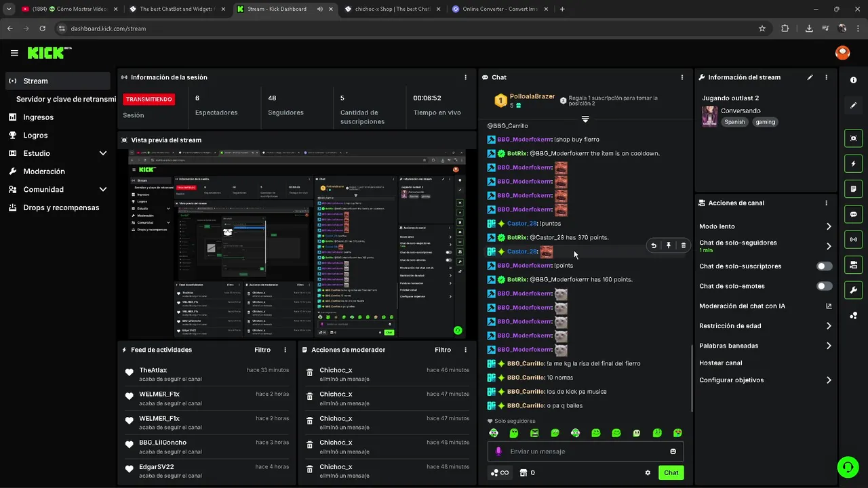This screenshot has width=868, height=488.
Task: Click the Spanish tag
Action: tap(734, 122)
